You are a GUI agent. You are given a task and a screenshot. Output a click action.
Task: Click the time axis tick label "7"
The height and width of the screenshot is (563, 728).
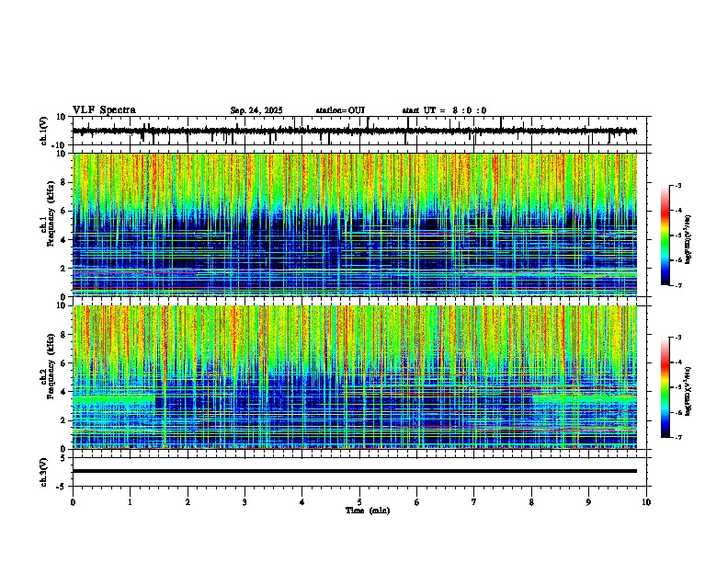474,502
